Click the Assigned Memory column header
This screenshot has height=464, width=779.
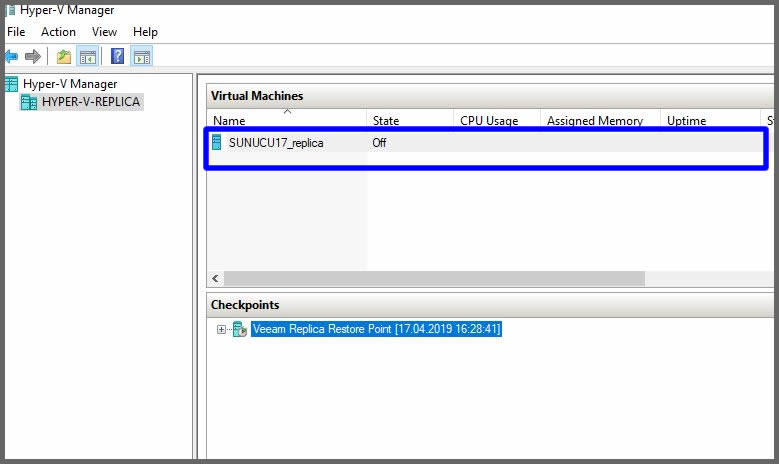coord(598,121)
